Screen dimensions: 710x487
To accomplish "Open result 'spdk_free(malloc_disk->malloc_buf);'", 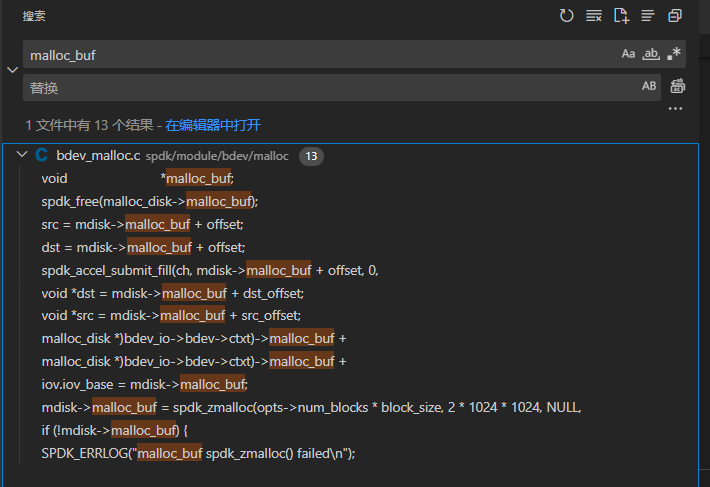I will coord(149,201).
